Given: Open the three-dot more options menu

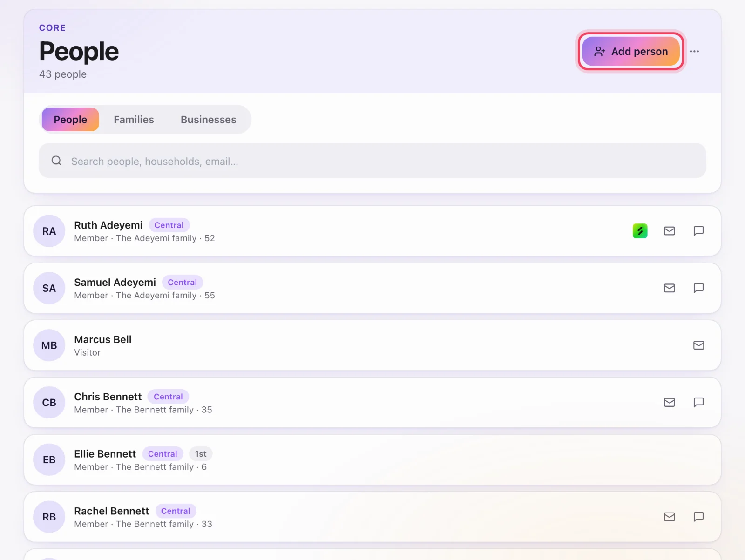Looking at the screenshot, I should click(x=694, y=51).
